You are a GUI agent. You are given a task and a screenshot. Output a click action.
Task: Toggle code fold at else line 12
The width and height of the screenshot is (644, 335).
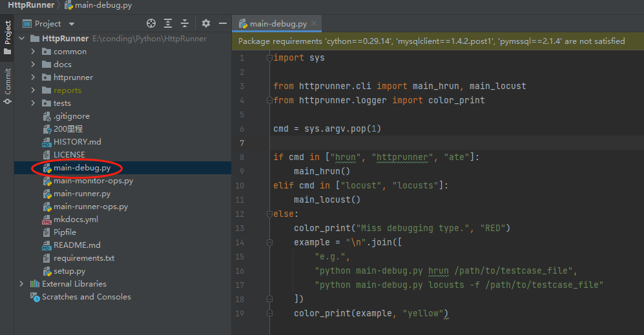pyautogui.click(x=269, y=214)
